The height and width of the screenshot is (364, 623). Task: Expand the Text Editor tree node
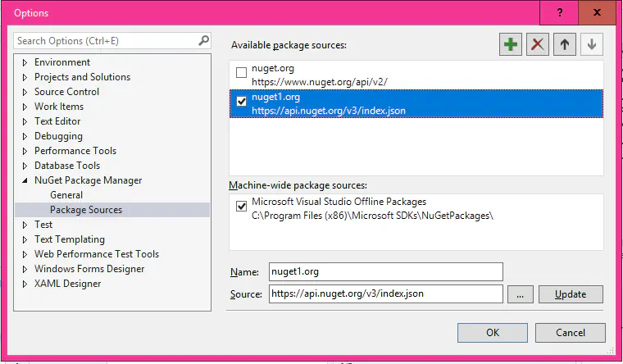pos(25,121)
